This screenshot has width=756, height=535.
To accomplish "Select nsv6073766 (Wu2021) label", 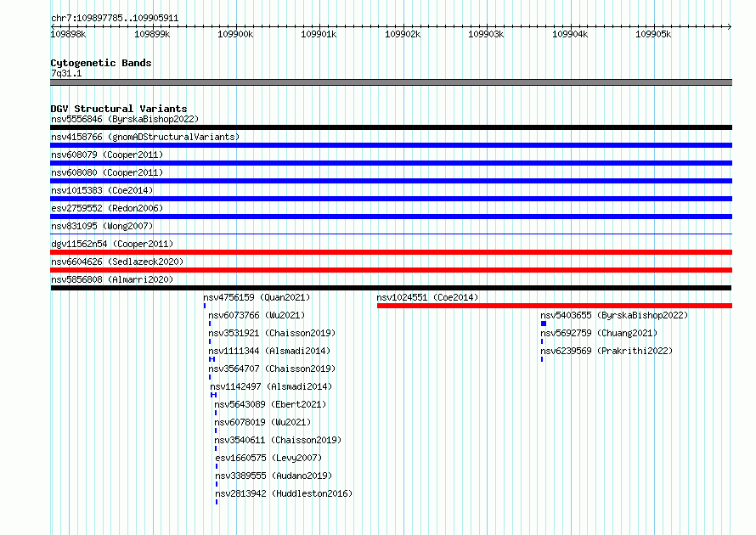I will point(257,315).
